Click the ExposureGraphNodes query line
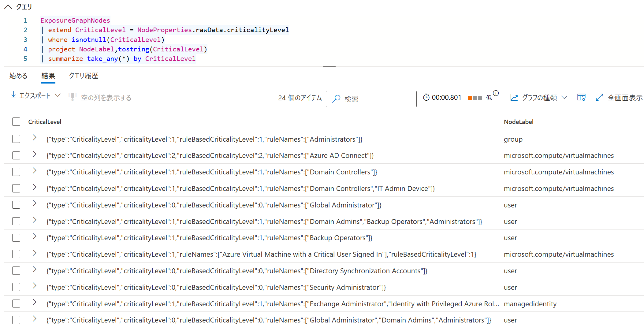Screen dimensions: 644x328 click(x=75, y=20)
